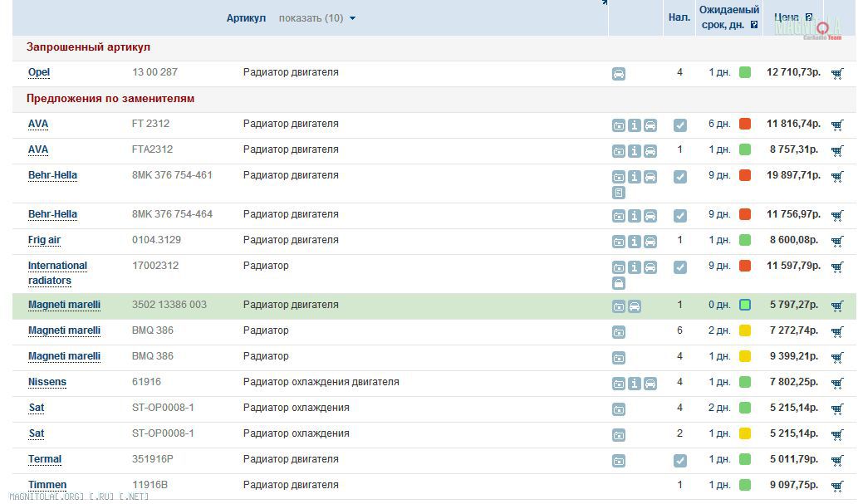
Task: Open the Termal brand link
Action: click(45, 459)
